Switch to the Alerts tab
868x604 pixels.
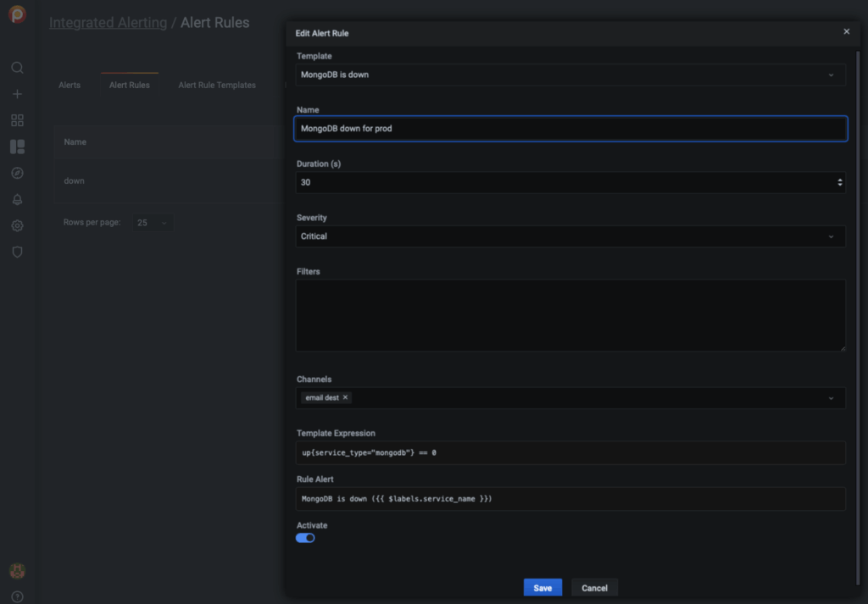(70, 86)
